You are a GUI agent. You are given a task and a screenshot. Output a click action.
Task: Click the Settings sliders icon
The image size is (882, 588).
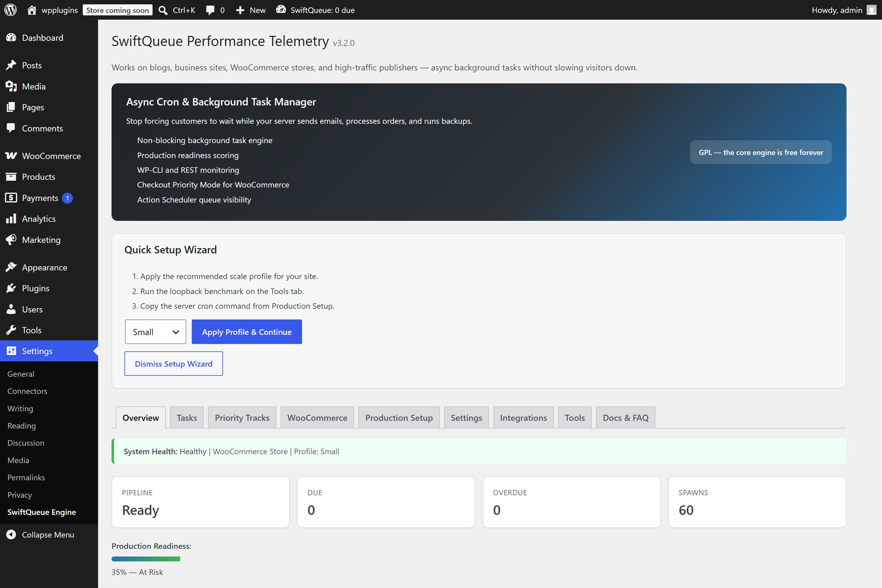pyautogui.click(x=11, y=351)
